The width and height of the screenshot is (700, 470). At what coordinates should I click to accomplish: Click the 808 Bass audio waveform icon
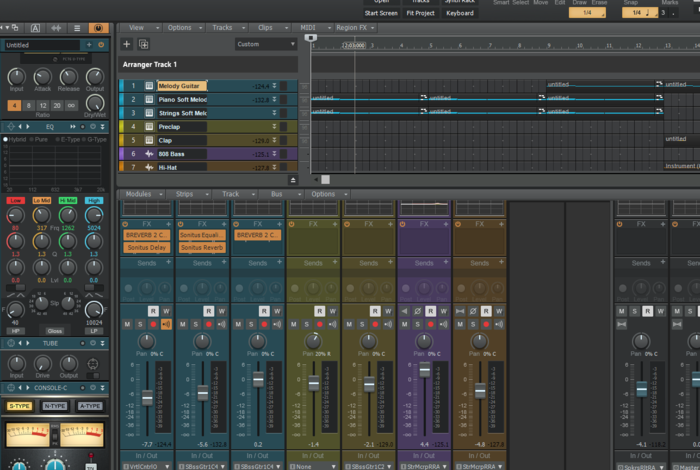[149, 154]
